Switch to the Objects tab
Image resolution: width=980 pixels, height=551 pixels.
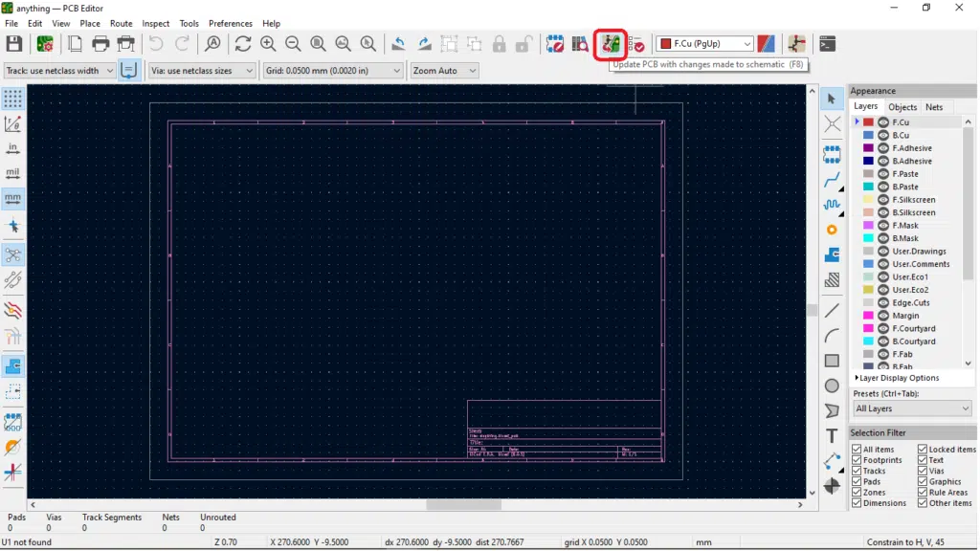coord(902,107)
